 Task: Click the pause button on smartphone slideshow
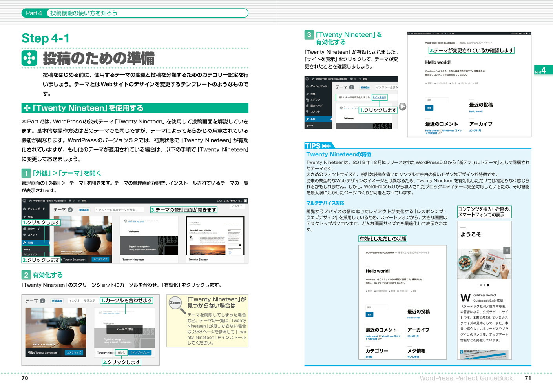pyautogui.click(x=506, y=250)
